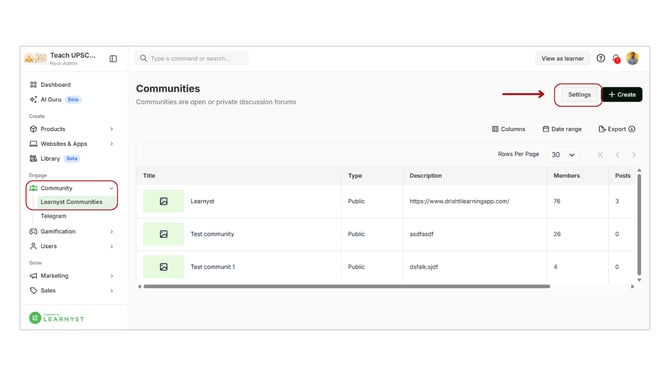Open the Test community thumbnail
Viewport: 670px width, 376px height.
coord(164,234)
